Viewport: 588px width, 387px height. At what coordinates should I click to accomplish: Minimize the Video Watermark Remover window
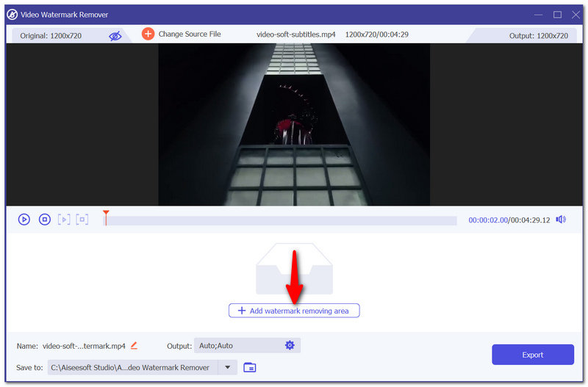tap(539, 15)
